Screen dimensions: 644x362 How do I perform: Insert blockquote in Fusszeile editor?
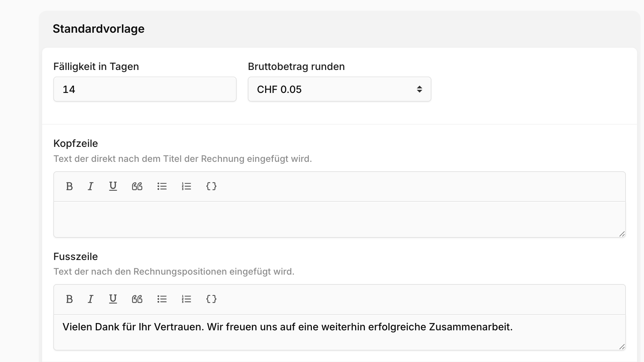137,299
